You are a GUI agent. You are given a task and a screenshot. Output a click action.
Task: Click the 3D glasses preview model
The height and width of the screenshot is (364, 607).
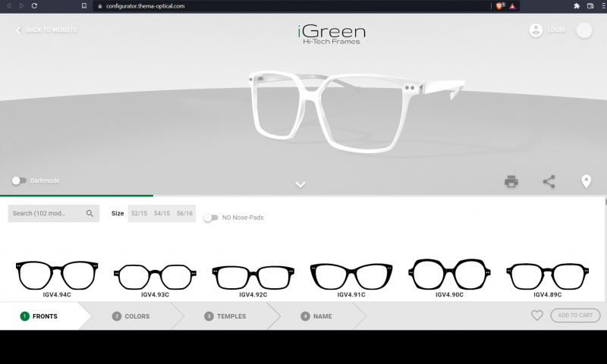coord(356,111)
